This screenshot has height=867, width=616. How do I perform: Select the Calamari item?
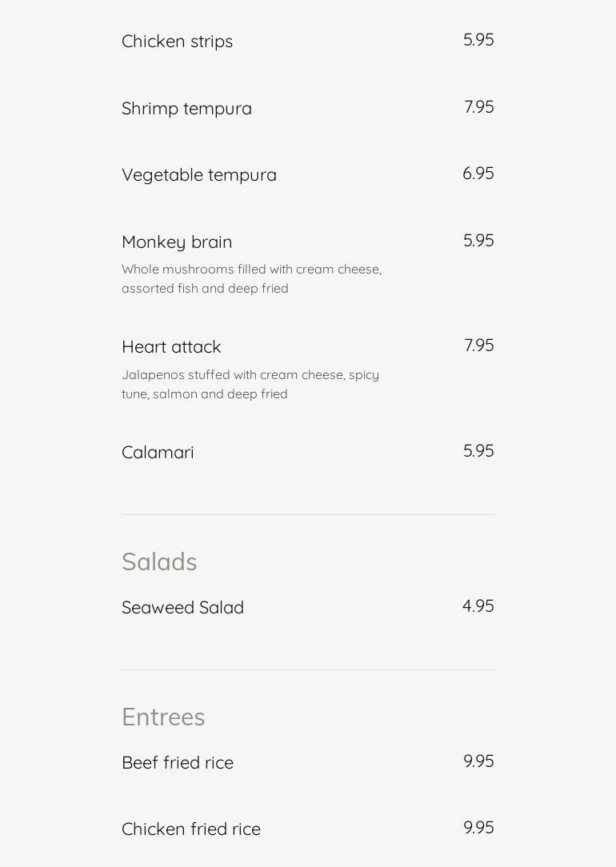point(158,453)
